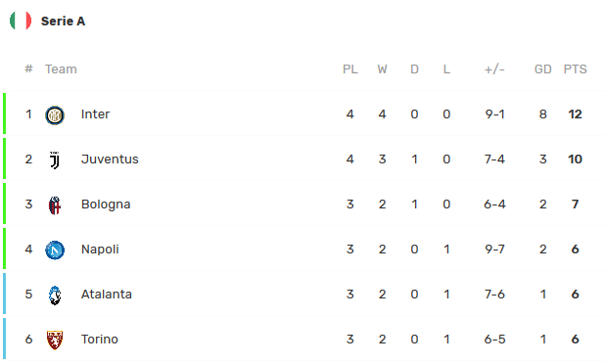Screen dimensions: 605x364
Task: Click the +/- goals column header
Action: (494, 69)
